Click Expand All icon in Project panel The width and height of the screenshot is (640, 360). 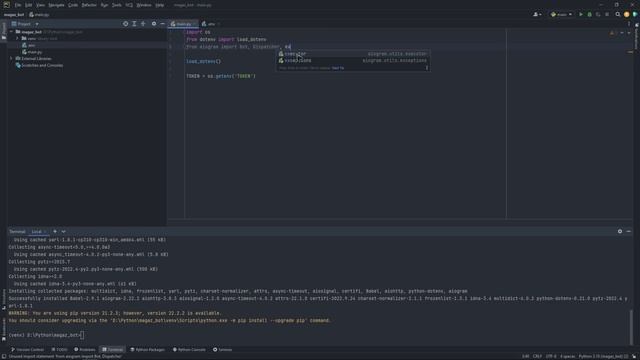(x=134, y=24)
